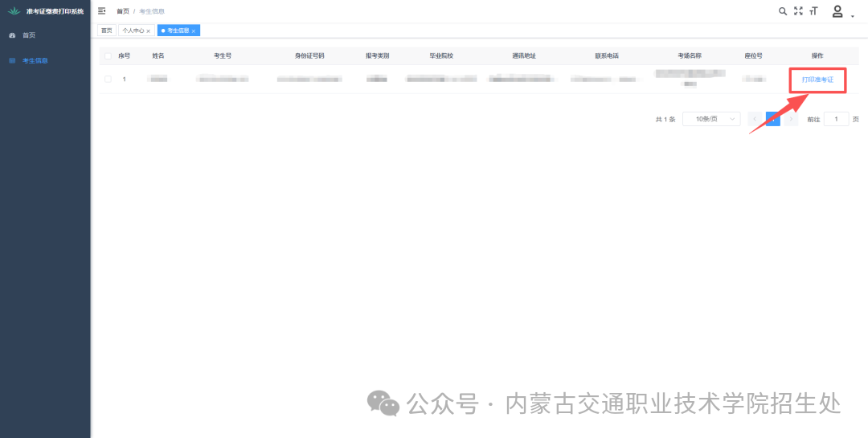
Task: Open the search magnifier icon
Action: [783, 11]
